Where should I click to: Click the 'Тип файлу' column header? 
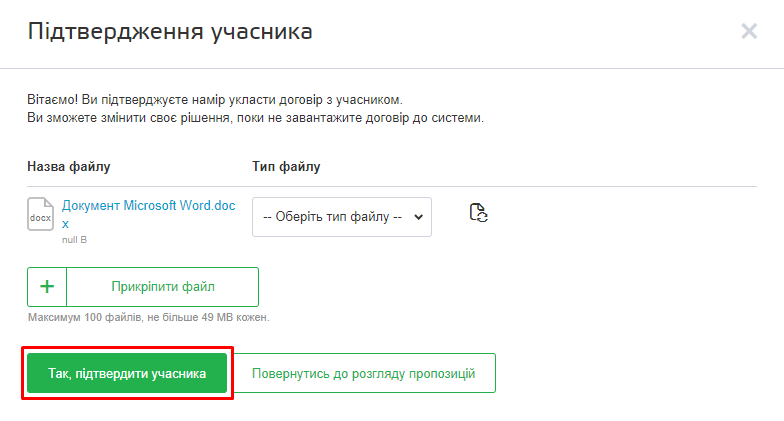pos(286,166)
